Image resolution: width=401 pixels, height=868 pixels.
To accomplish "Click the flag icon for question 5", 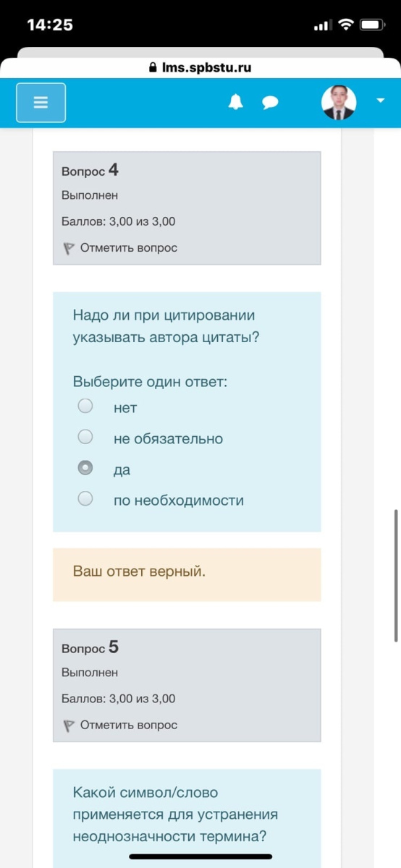I will [69, 726].
